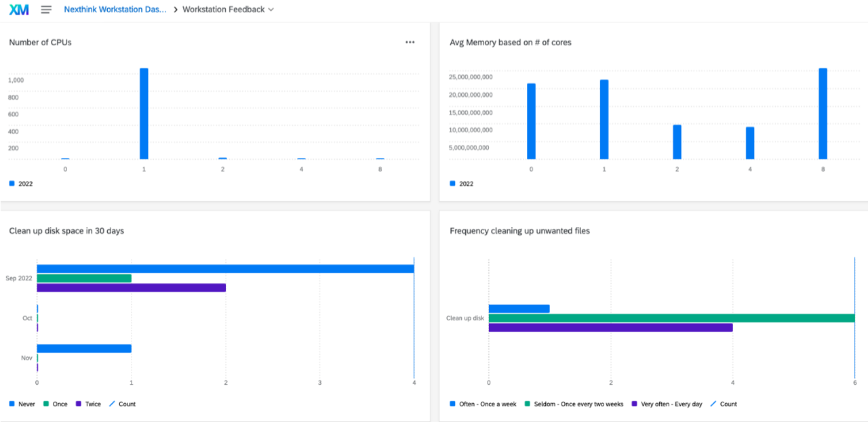This screenshot has width=868, height=422.
Task: Open the Nexthink Workstation Dashboard breadcrumb link
Action: (115, 9)
